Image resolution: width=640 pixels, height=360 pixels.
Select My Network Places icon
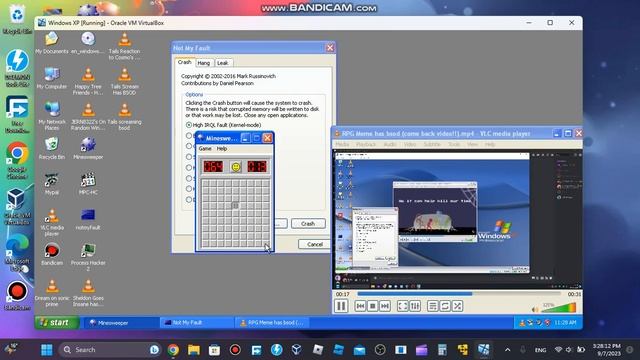coord(51,116)
